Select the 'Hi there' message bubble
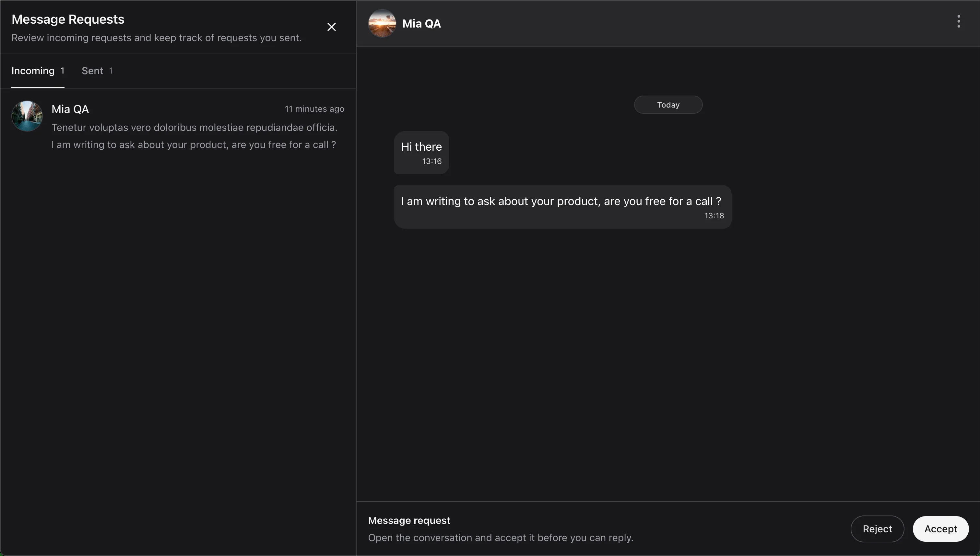The image size is (980, 556). 421,152
